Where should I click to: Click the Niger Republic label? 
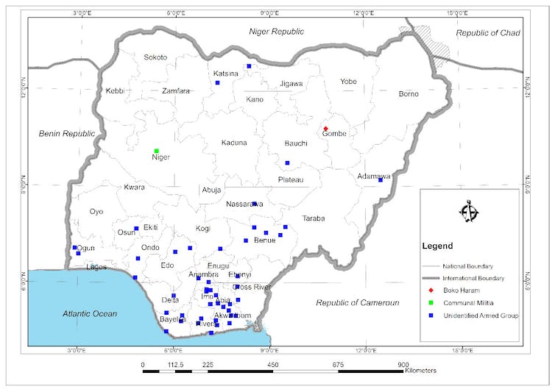[x=276, y=32]
